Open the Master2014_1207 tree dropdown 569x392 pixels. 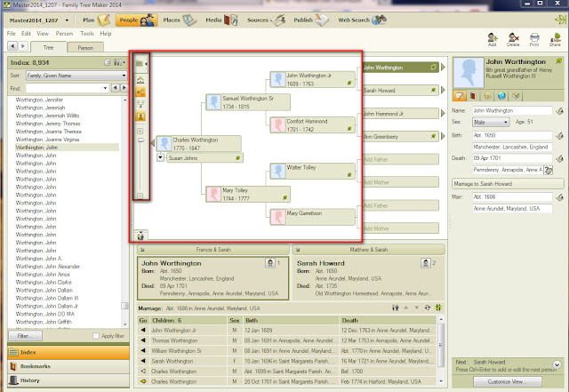click(x=67, y=20)
